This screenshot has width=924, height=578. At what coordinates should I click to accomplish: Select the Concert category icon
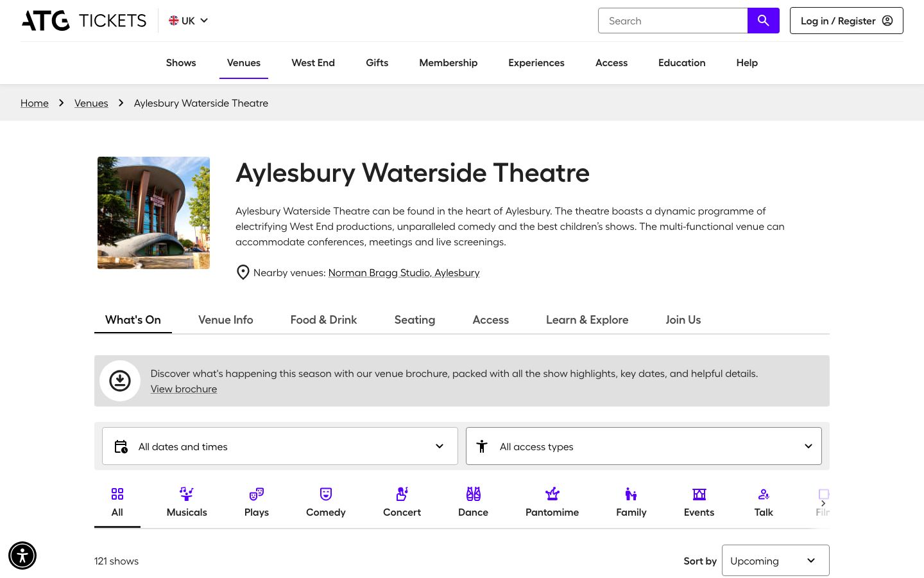click(x=402, y=494)
